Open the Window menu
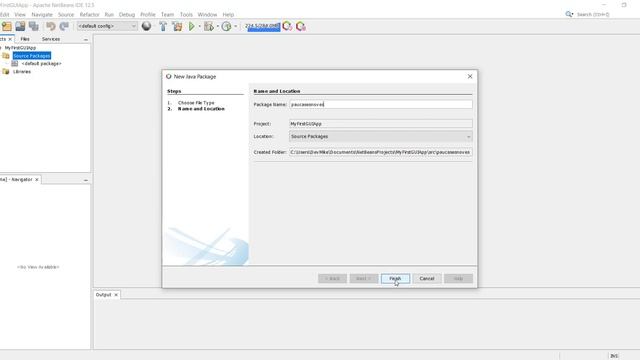640x360 pixels. (x=207, y=14)
